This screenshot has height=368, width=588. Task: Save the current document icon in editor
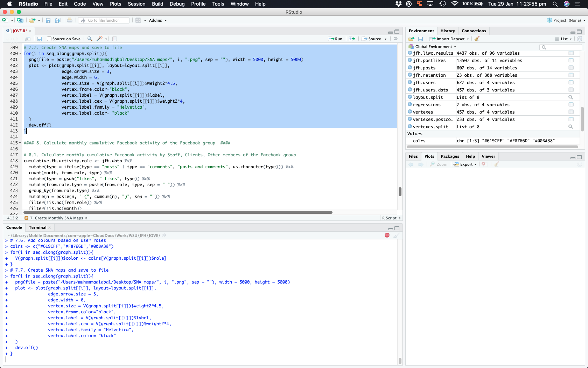tap(40, 39)
